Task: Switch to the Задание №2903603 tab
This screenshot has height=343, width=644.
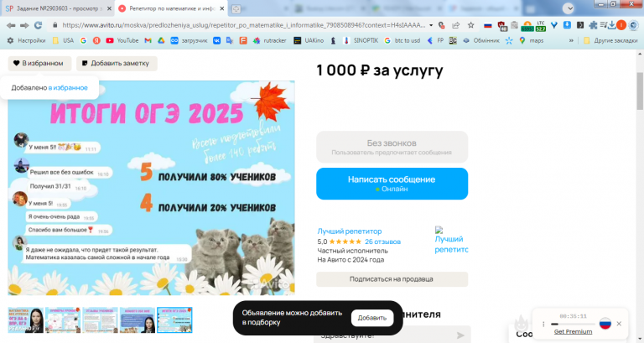Action: 58,8
